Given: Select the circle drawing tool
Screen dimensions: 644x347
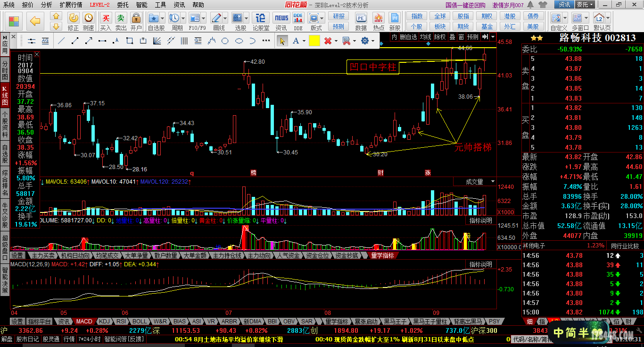Looking at the screenshot, I should (x=225, y=41).
